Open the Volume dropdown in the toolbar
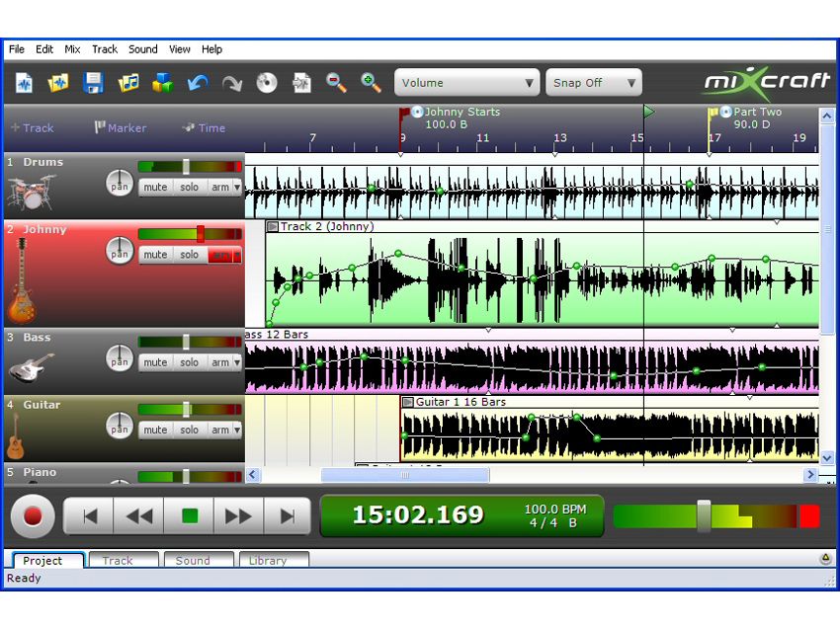Viewport: 840px width, 630px height. point(465,82)
